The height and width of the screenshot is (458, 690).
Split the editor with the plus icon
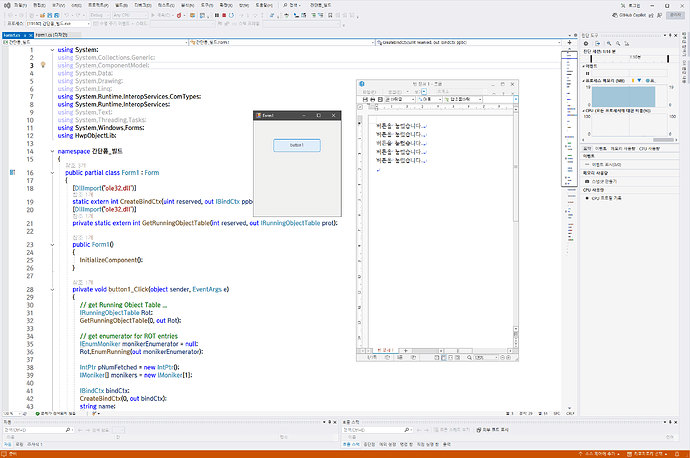[x=569, y=43]
